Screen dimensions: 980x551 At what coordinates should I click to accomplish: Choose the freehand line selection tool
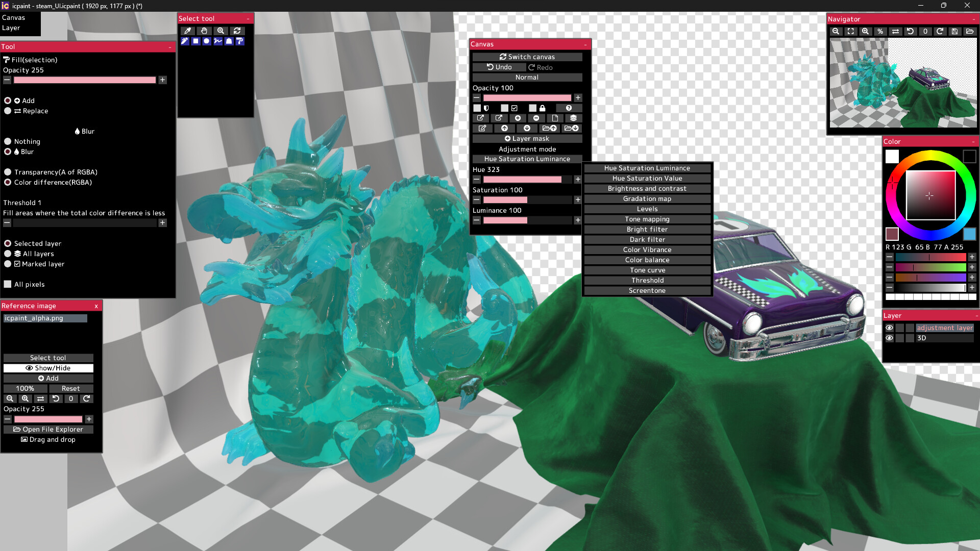pyautogui.click(x=218, y=41)
